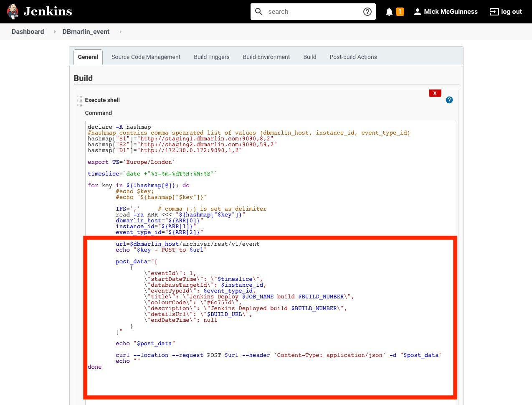The image size is (532, 405).
Task: Open the Source Code Management tab
Action: tap(146, 57)
